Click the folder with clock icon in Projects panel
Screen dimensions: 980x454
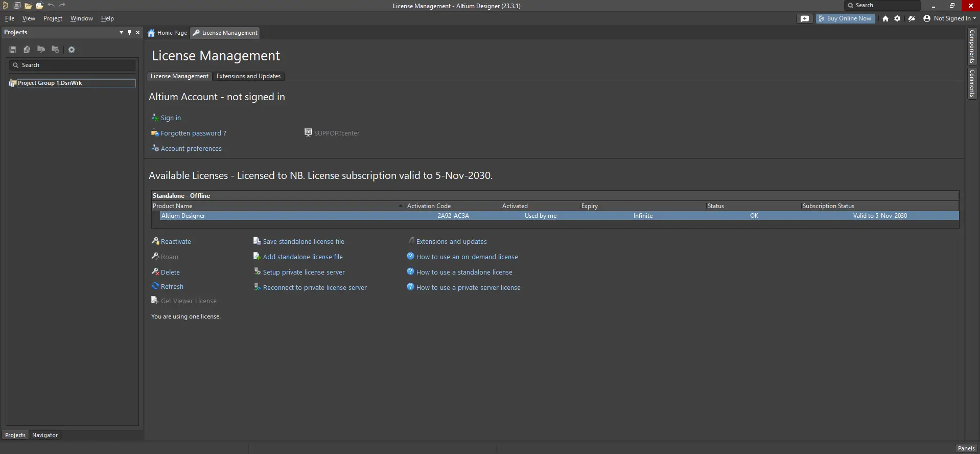[55, 50]
